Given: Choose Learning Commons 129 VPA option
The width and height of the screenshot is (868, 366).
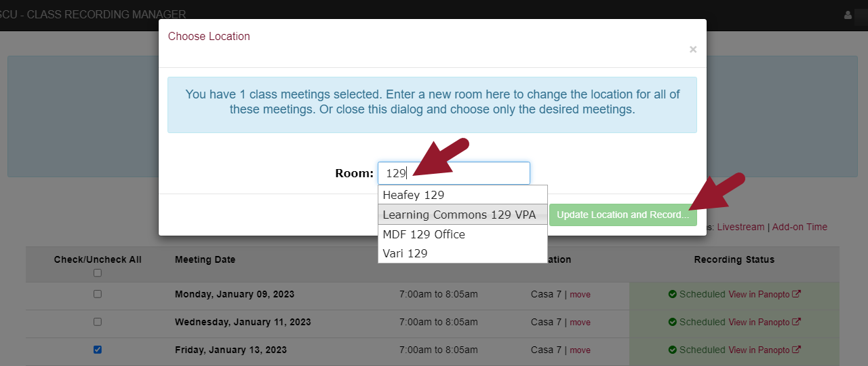Looking at the screenshot, I should point(459,215).
